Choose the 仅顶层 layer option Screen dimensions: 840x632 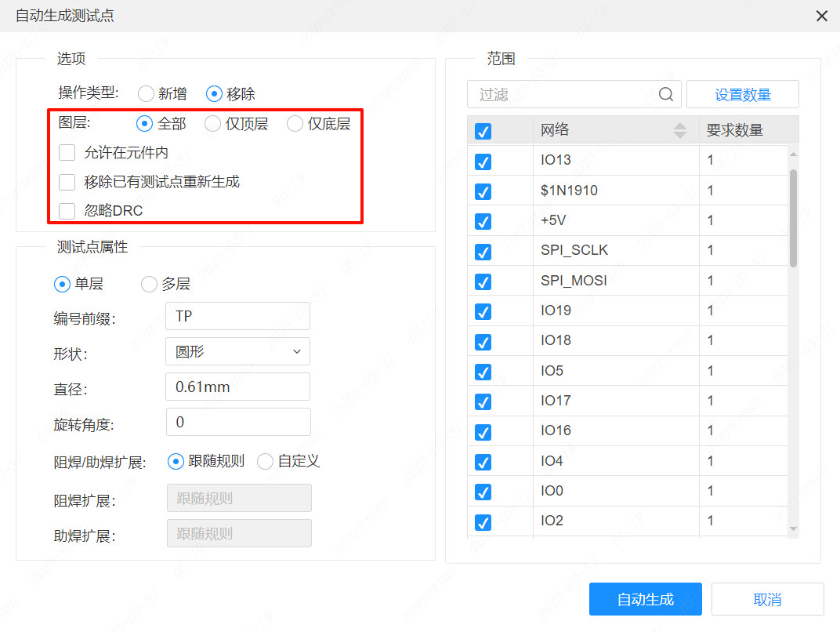pyautogui.click(x=212, y=123)
